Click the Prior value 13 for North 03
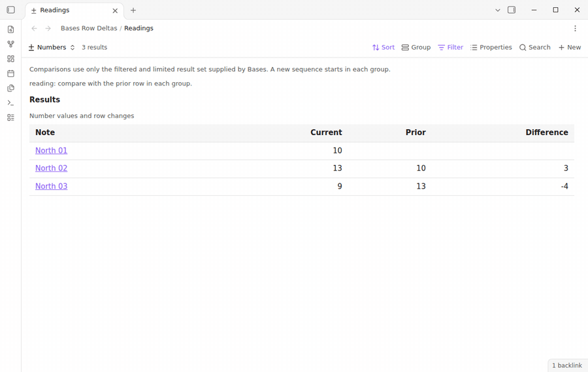This screenshot has width=588, height=372. pos(421,186)
